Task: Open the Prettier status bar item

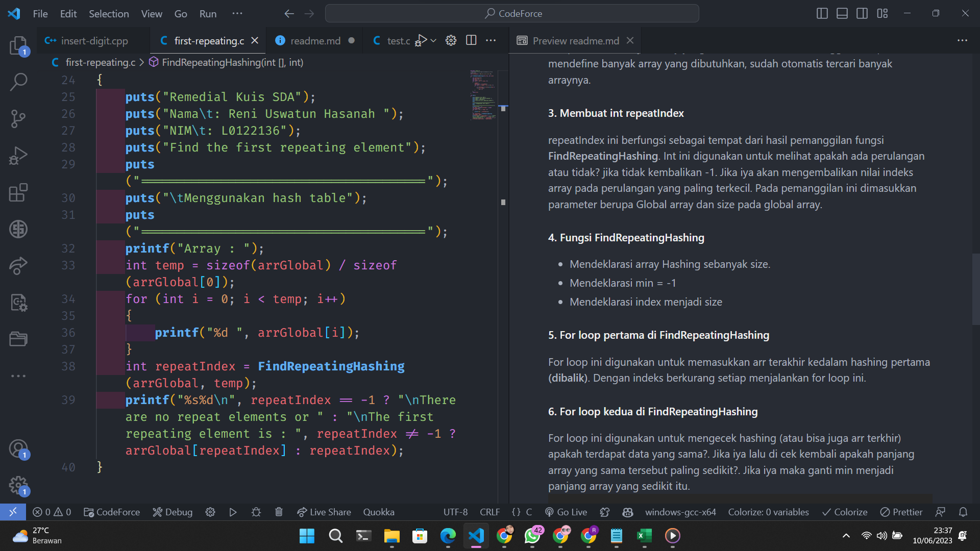Action: tap(901, 512)
